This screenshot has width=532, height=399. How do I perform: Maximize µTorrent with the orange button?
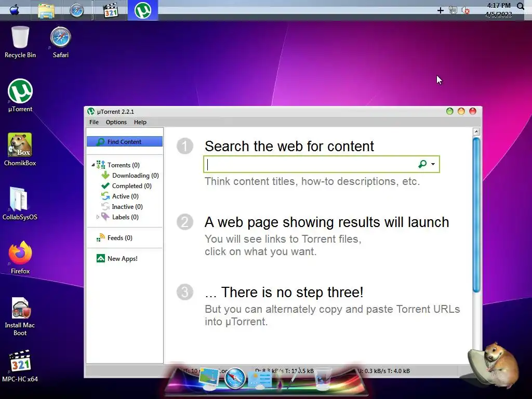[x=461, y=111]
